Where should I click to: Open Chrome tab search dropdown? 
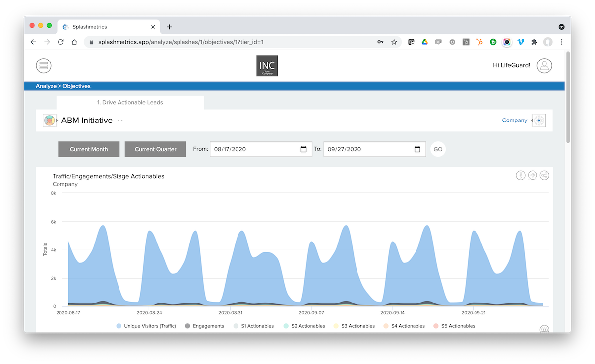(562, 27)
